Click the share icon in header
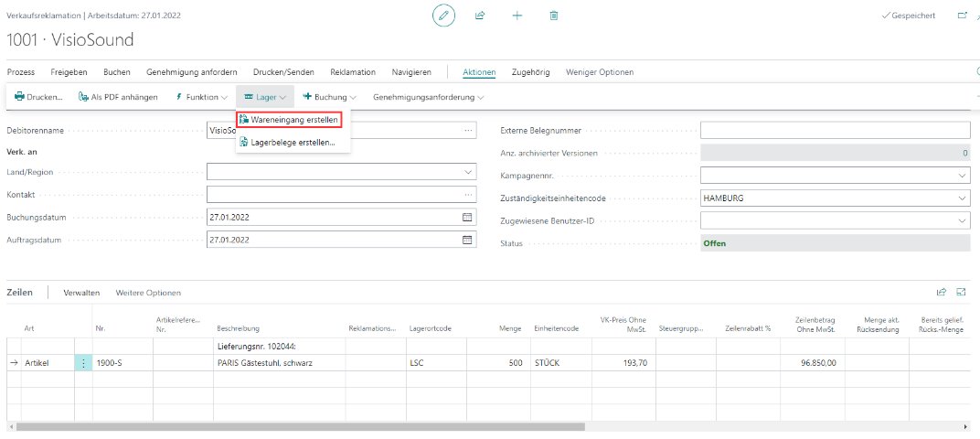Screen dimensions: 980x439 (480, 16)
